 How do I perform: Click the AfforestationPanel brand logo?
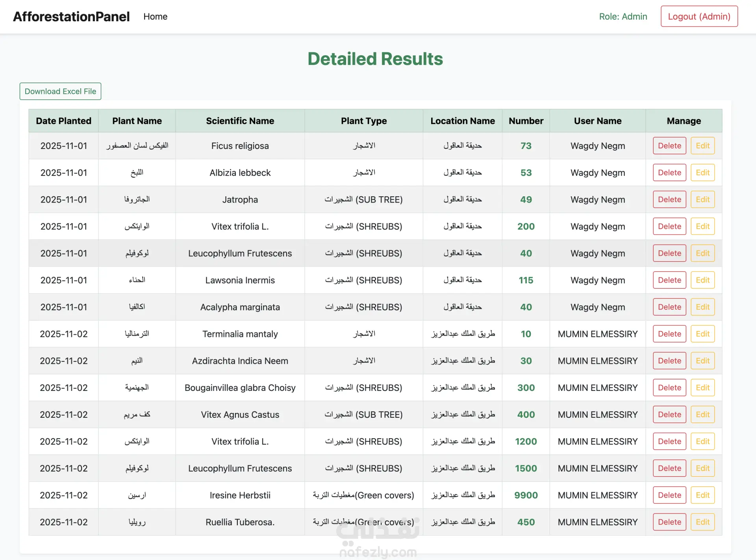[71, 17]
